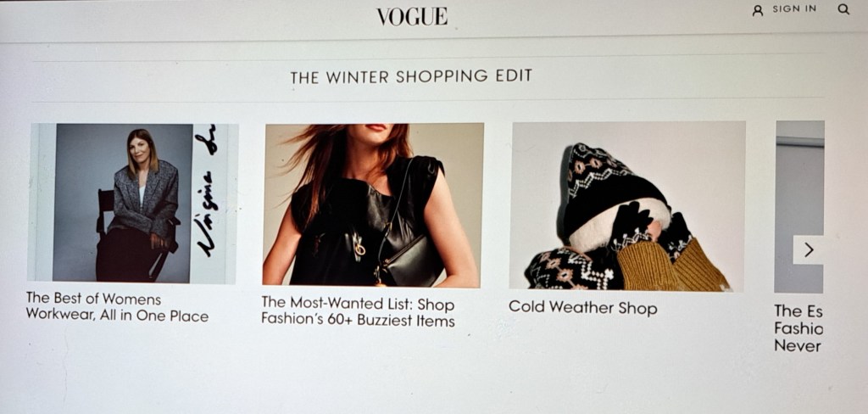Open the Most-Wanted List article image
The height and width of the screenshot is (414, 868).
(x=373, y=204)
